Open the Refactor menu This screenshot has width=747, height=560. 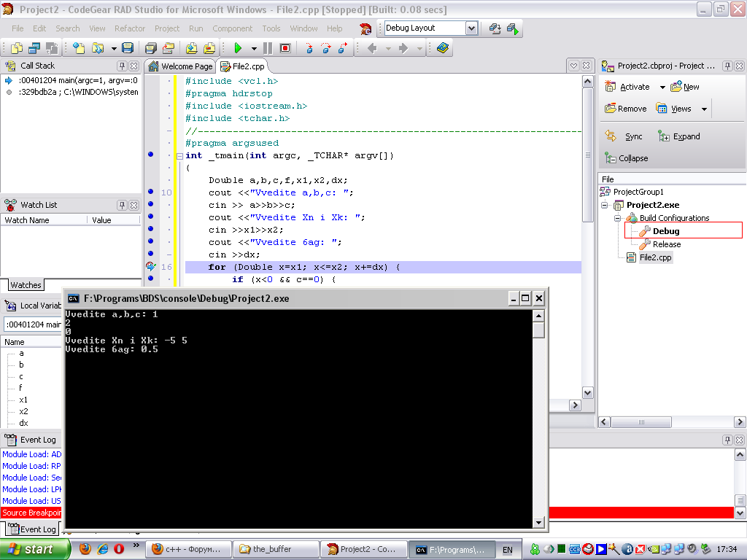pyautogui.click(x=130, y=28)
